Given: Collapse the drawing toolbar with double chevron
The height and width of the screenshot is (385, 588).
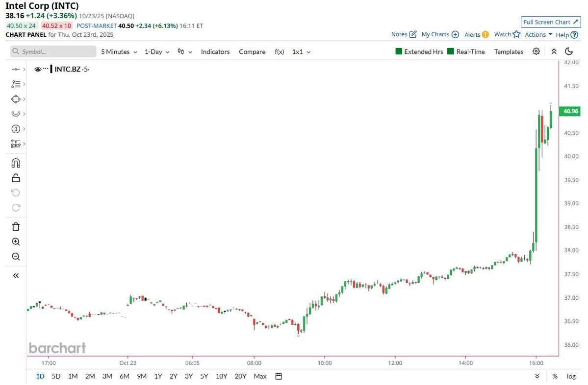Looking at the screenshot, I should (16, 276).
